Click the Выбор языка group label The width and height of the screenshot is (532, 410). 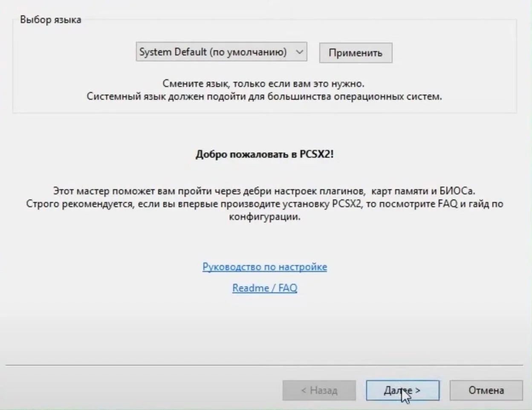(x=50, y=20)
